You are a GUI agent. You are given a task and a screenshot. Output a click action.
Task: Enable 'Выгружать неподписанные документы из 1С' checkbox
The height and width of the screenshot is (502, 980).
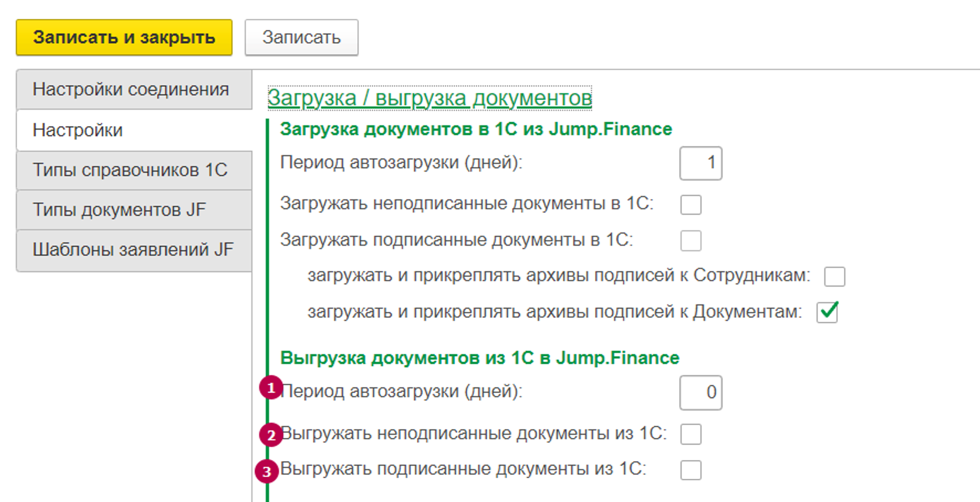click(690, 434)
